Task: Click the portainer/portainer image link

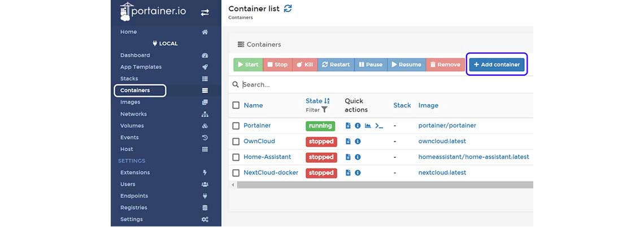Action: (x=447, y=126)
